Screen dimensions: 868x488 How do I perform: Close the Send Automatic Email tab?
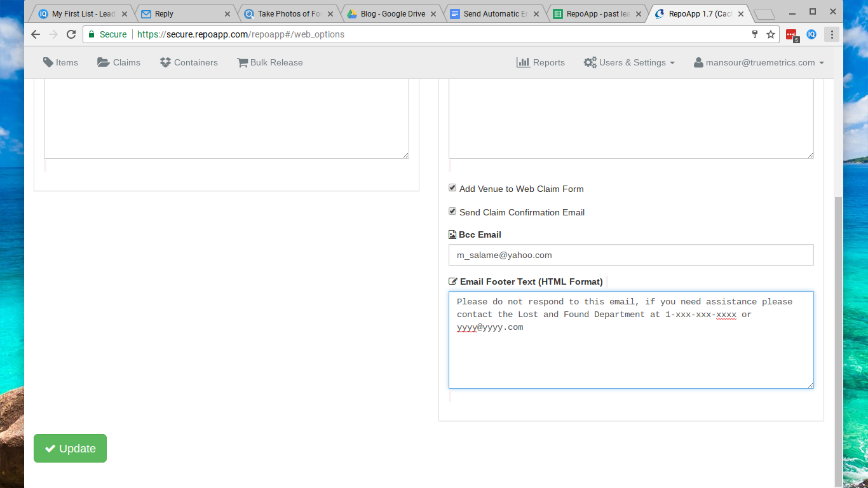pos(536,13)
